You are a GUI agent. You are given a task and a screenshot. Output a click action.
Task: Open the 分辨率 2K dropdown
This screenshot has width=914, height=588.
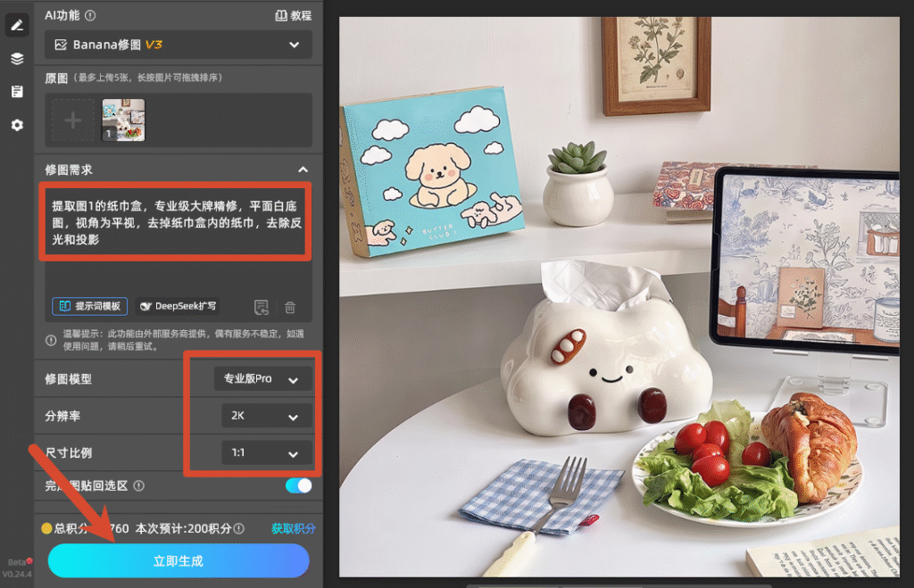[266, 416]
